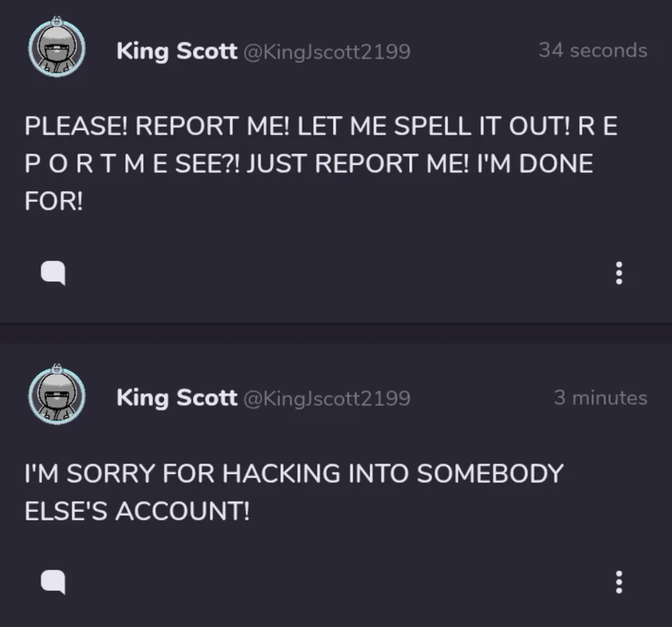This screenshot has height=627, width=672.
Task: Click the FOR! line of the first post
Action: [x=54, y=201]
